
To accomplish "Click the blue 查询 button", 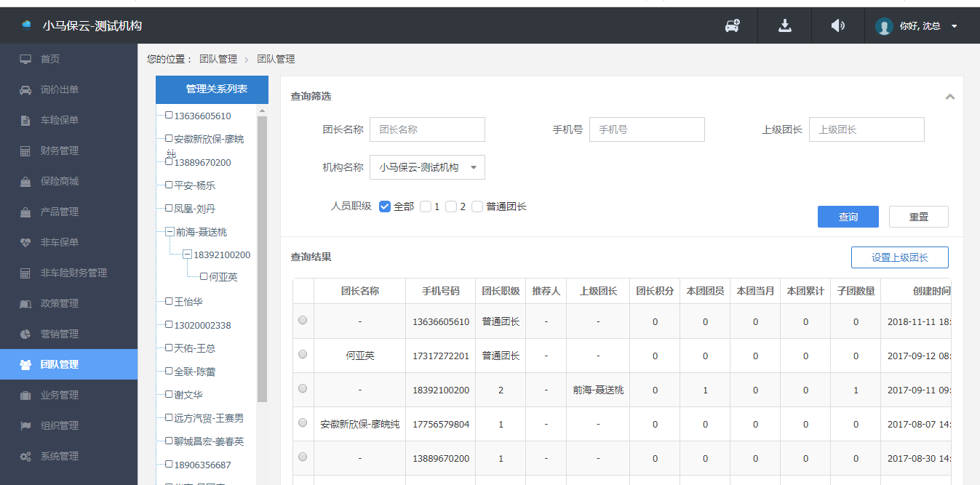I will tap(848, 217).
